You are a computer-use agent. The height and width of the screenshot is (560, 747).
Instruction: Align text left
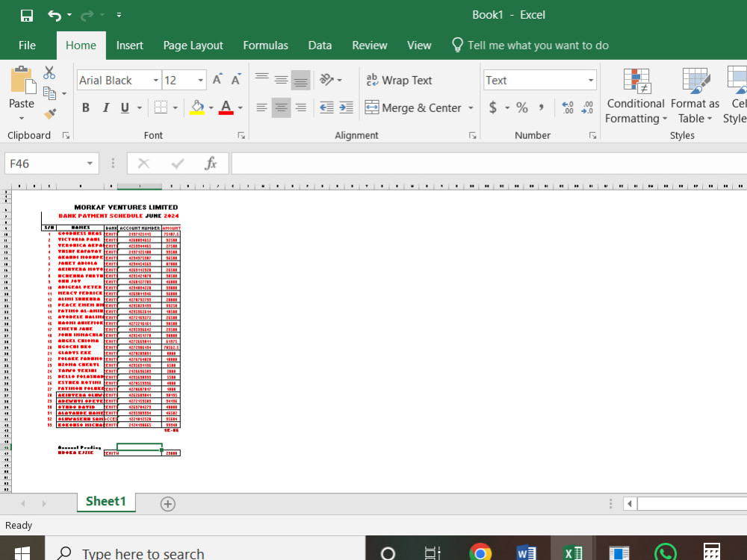pyautogui.click(x=261, y=108)
